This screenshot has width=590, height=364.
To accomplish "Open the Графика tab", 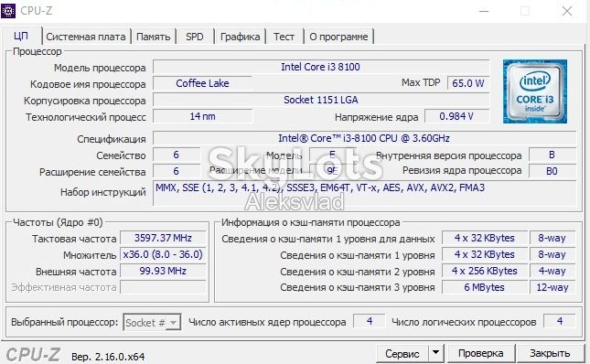I will (240, 37).
